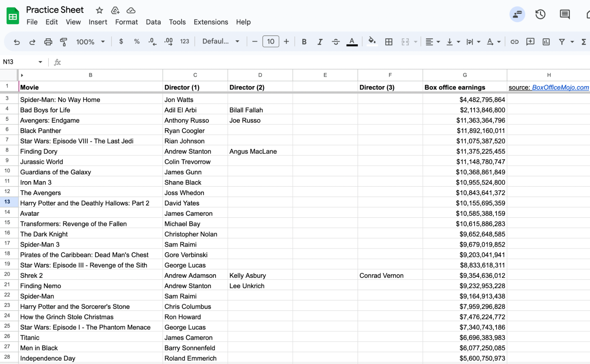Screen dimensions: 590x364
Task: Open fill color bucket
Action: [372, 41]
